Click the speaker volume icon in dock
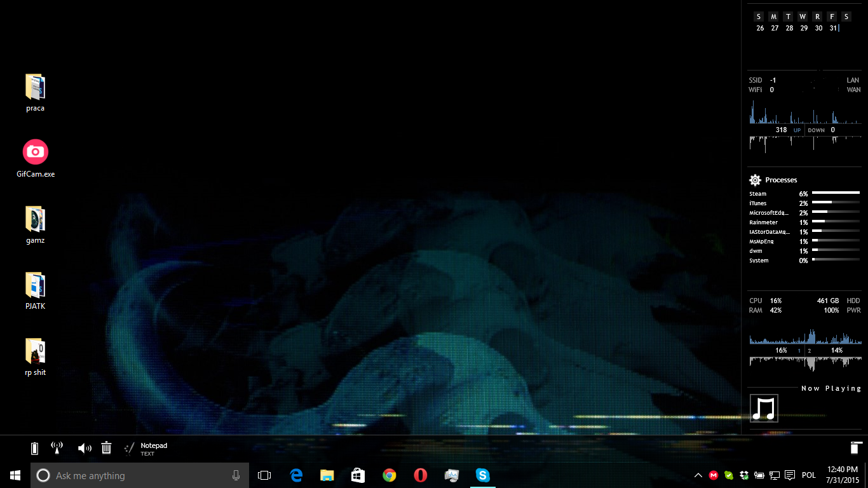This screenshot has height=488, width=868. coord(85,449)
